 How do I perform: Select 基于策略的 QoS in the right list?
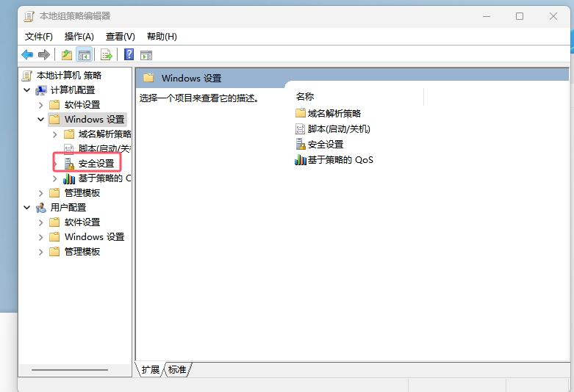[340, 160]
